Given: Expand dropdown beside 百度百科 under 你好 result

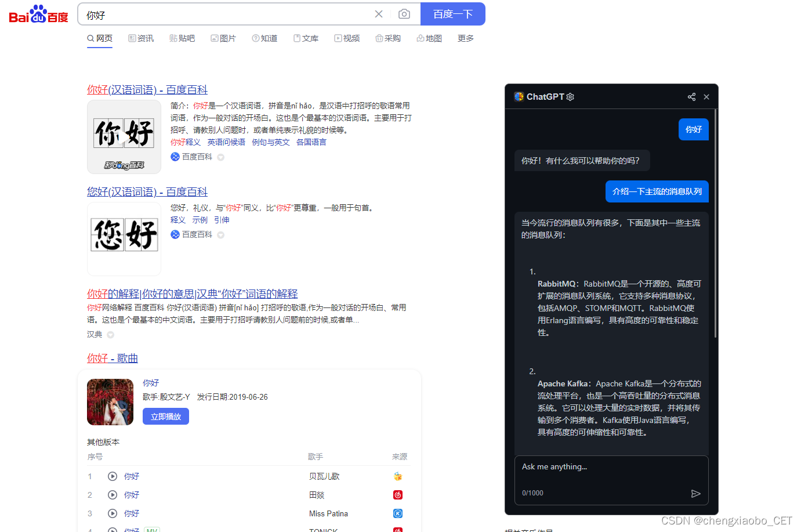Looking at the screenshot, I should 221,157.
